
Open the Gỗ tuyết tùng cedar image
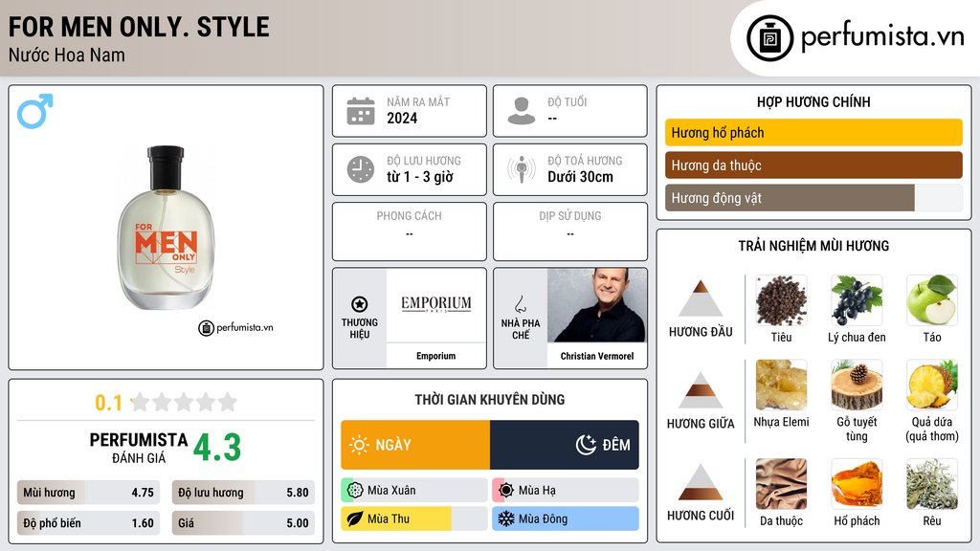(x=857, y=385)
